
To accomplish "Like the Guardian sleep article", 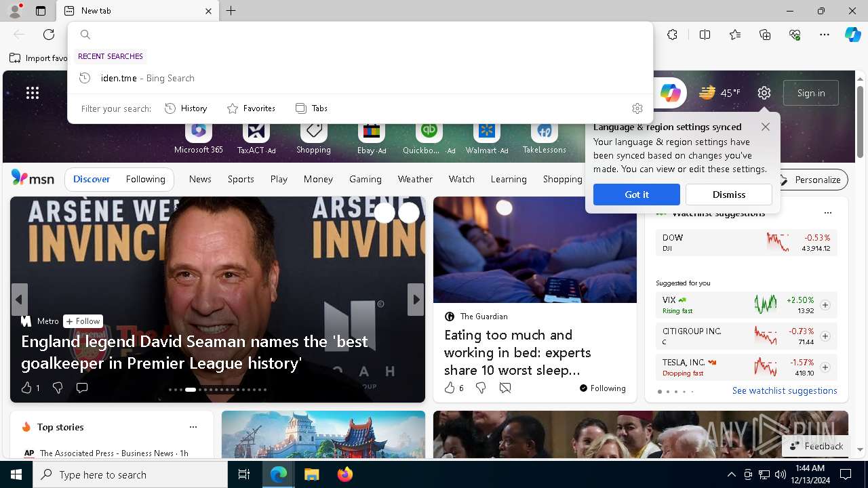I will tap(454, 388).
